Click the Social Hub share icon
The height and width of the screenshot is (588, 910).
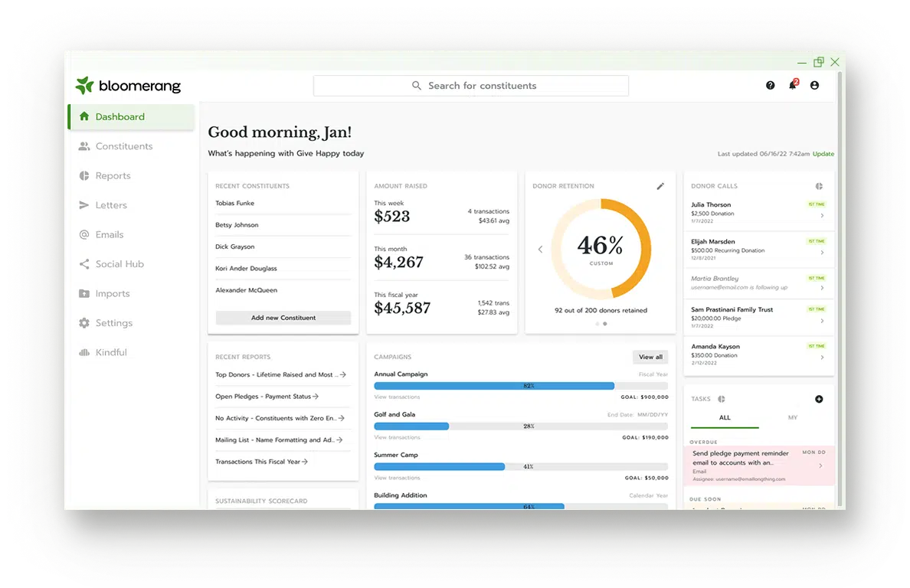coord(84,264)
